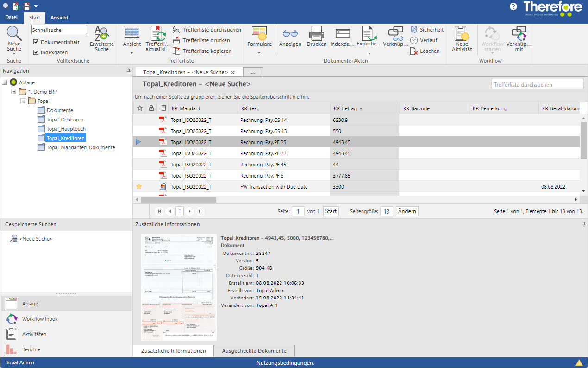Toggle the star on FW Transaction row

pyautogui.click(x=139, y=187)
